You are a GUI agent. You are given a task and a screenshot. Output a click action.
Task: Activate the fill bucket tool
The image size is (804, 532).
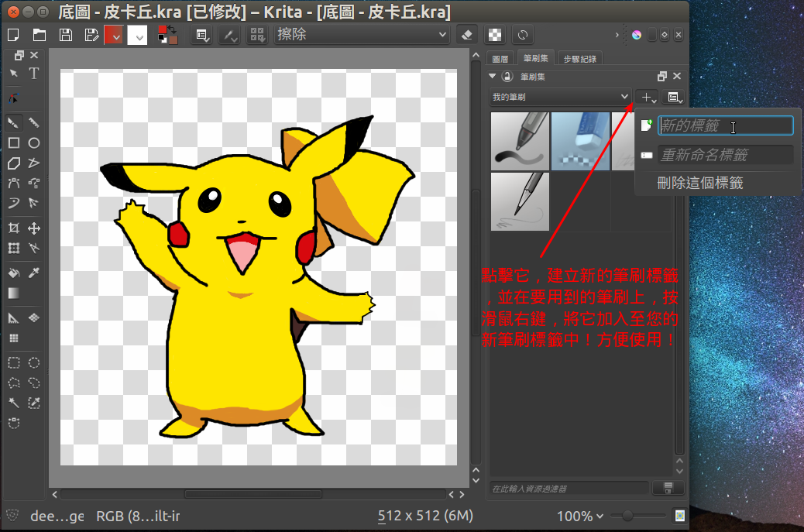point(14,273)
